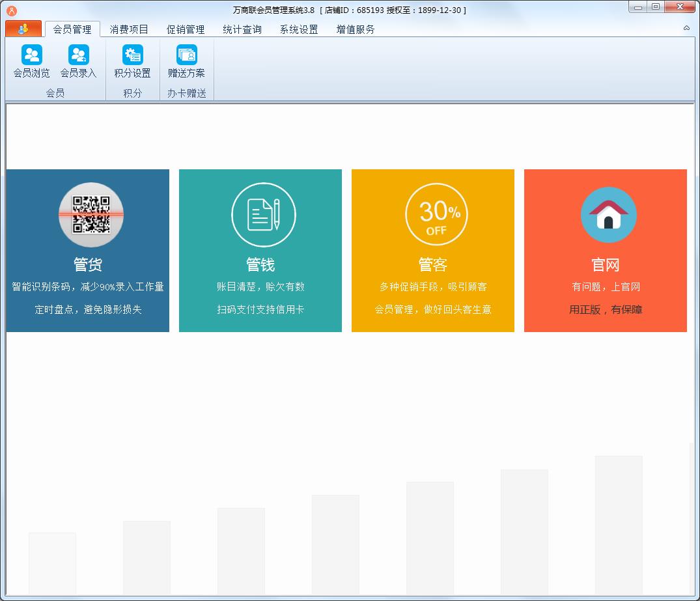Click the 办卡赠送 ribbon group label
The width and height of the screenshot is (700, 601).
tap(187, 93)
